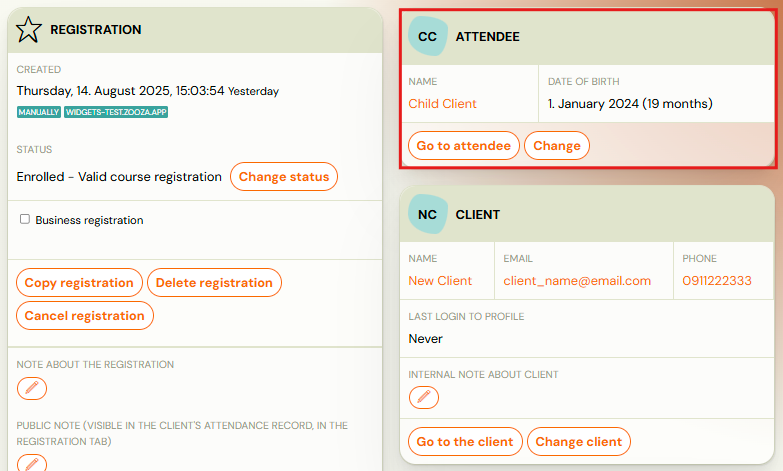Choose Cancel registration
Image resolution: width=783 pixels, height=471 pixels.
pos(84,316)
